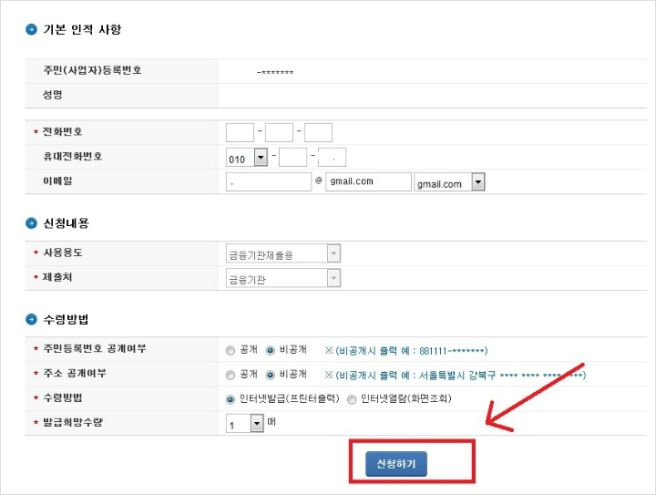Select 공개 for 주민등록번호 공개여부
Image resolution: width=656 pixels, height=495 pixels.
(x=231, y=350)
